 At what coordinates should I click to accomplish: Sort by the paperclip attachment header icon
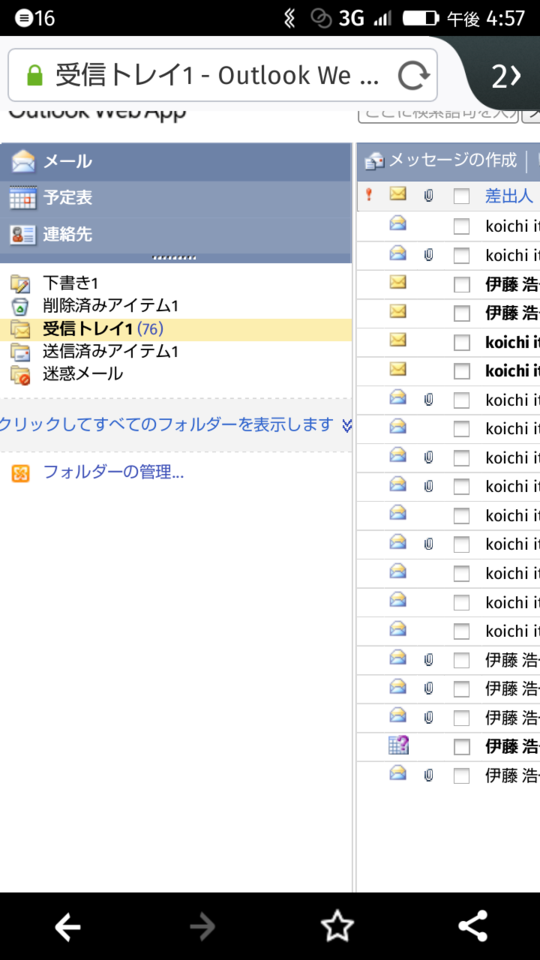pyautogui.click(x=429, y=195)
